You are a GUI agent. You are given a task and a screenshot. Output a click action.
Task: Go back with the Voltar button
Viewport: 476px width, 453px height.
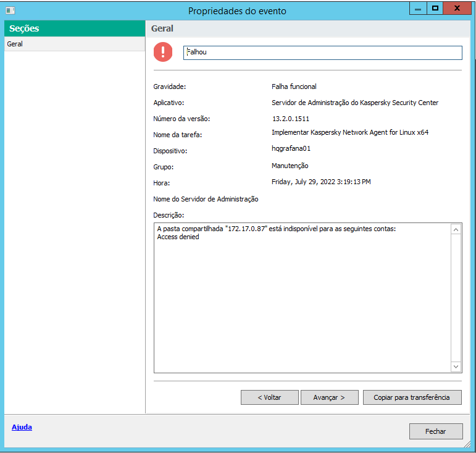[270, 397]
